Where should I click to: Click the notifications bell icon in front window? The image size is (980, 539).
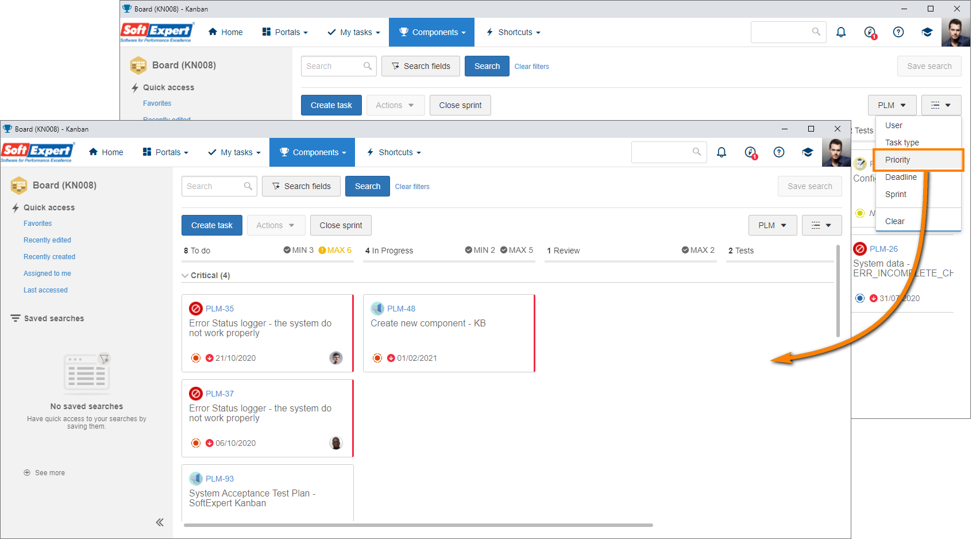tap(722, 152)
